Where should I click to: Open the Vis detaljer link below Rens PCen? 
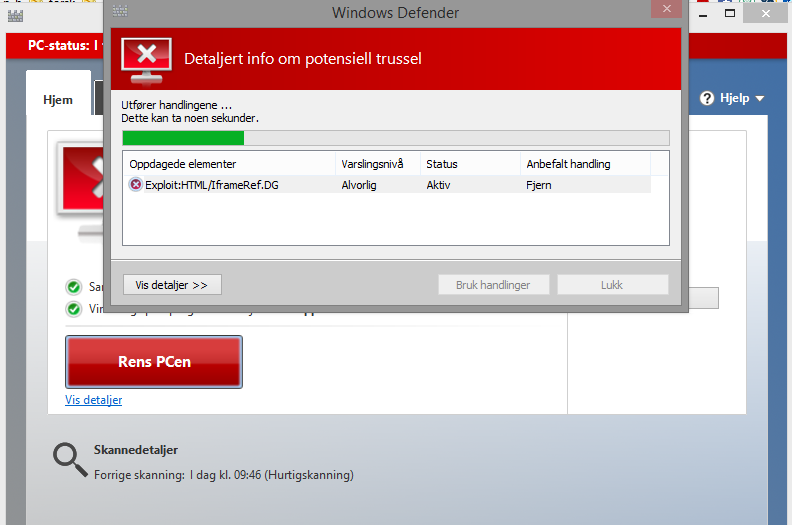(93, 400)
